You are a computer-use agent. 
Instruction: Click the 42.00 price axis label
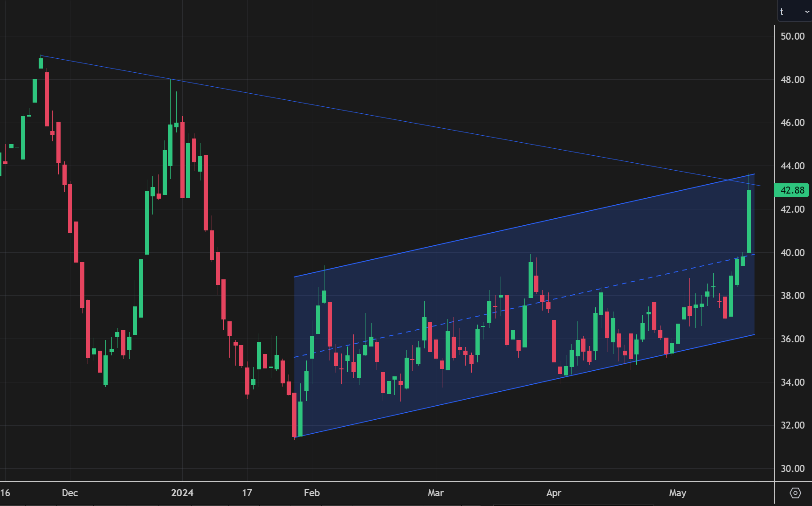click(792, 209)
